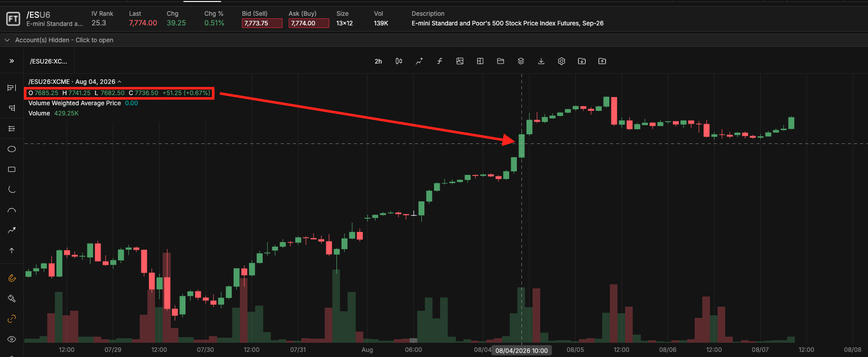This screenshot has height=357, width=868.
Task: Open the candlestick chart type selector
Action: click(x=399, y=61)
